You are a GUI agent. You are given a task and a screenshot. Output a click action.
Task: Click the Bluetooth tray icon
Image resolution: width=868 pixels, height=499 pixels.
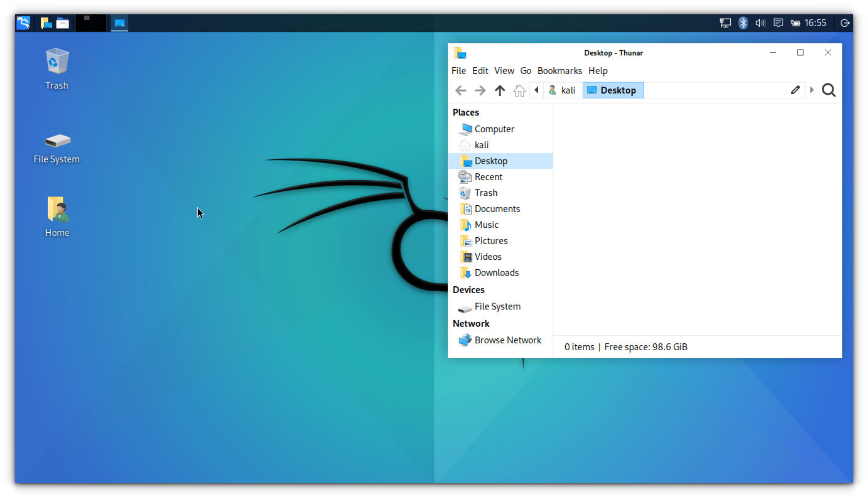(x=743, y=23)
